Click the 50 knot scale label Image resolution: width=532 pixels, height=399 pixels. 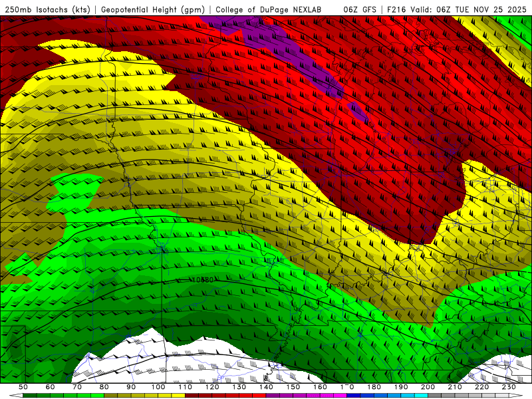coord(23,387)
